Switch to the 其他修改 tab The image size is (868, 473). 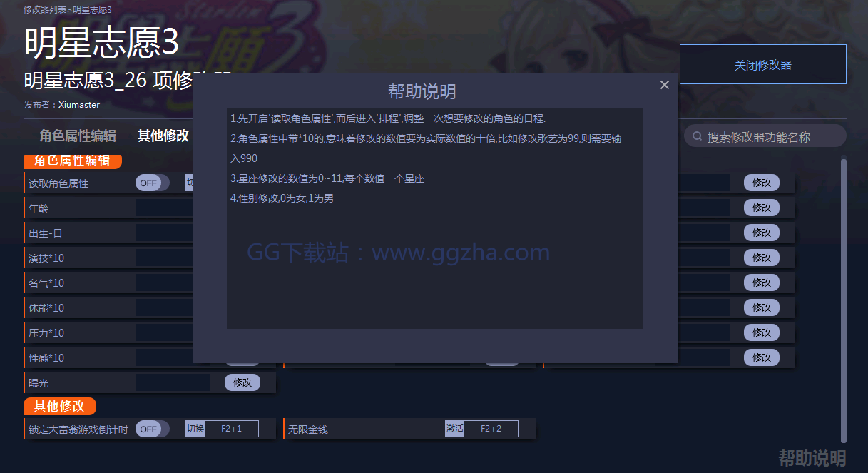[x=163, y=136]
